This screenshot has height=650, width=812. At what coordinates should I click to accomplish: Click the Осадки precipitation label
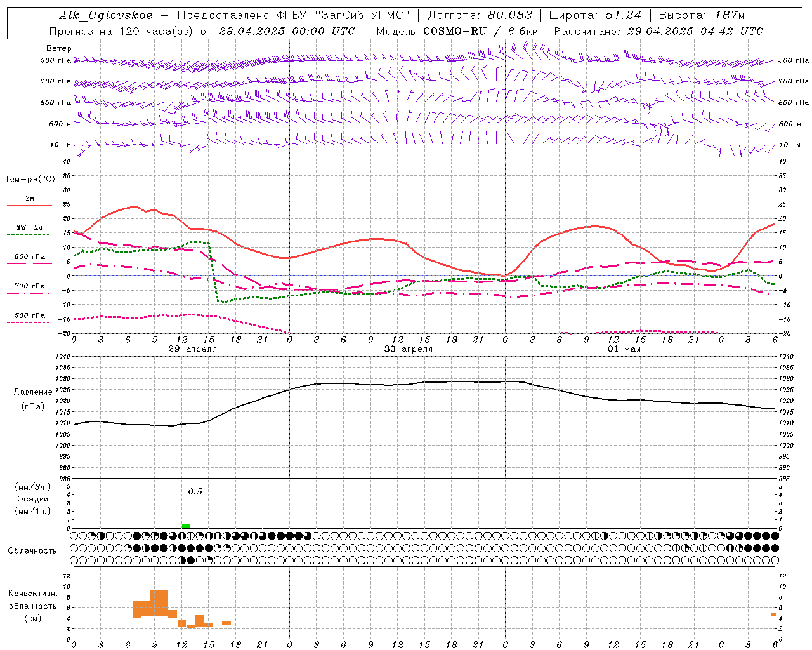(x=33, y=499)
